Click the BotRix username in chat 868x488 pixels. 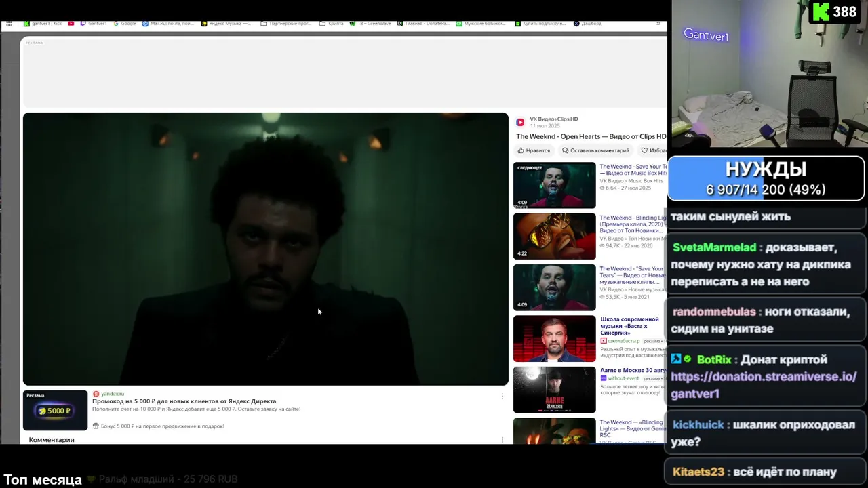click(x=714, y=360)
